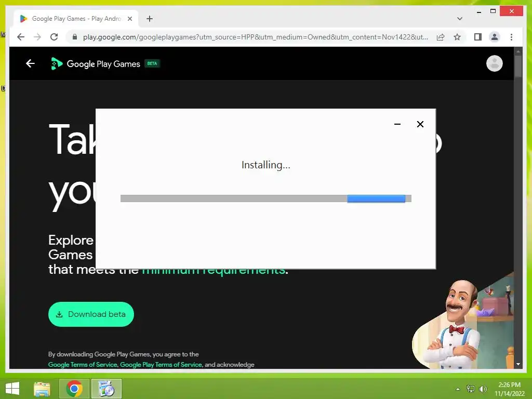Click the page vertical scrollbar thumb

[518, 66]
